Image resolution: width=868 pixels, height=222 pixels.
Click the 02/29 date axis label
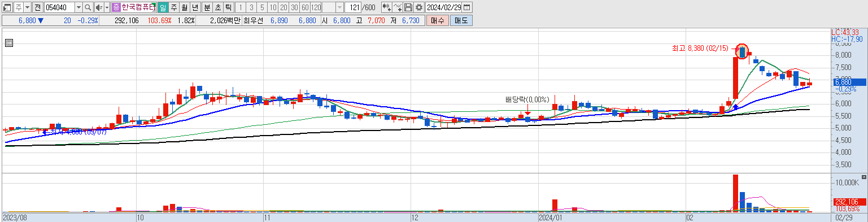[844, 217]
